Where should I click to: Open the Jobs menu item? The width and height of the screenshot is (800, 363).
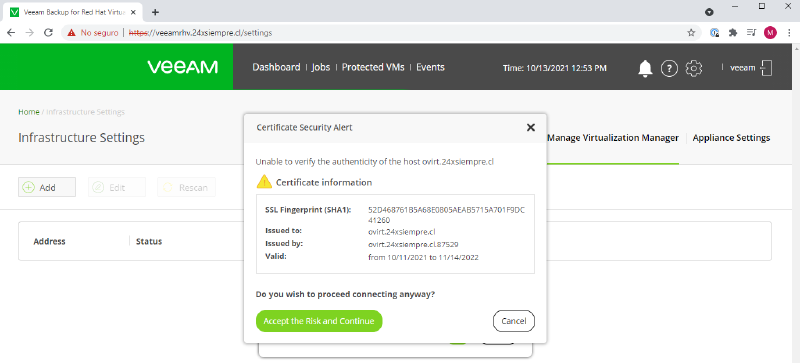[x=321, y=67]
